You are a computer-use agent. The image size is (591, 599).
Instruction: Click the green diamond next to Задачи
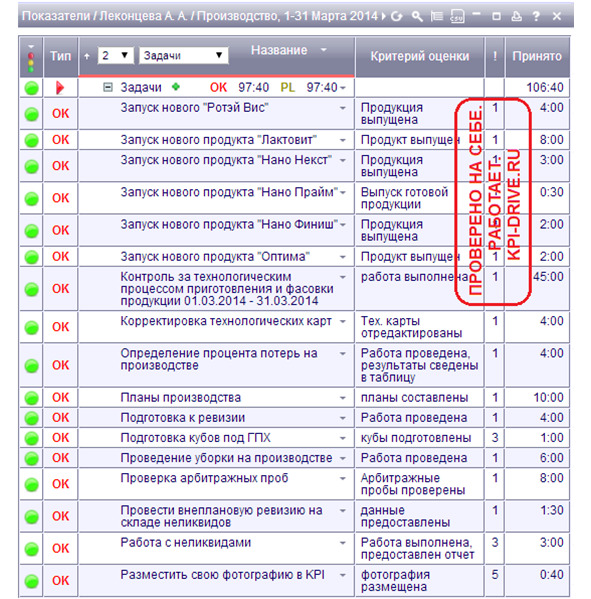(x=176, y=87)
